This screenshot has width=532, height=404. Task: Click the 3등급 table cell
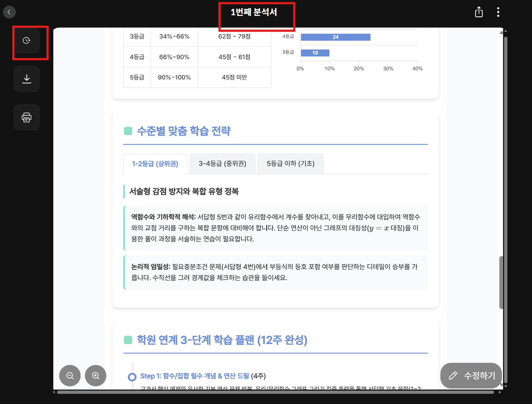[x=137, y=37]
